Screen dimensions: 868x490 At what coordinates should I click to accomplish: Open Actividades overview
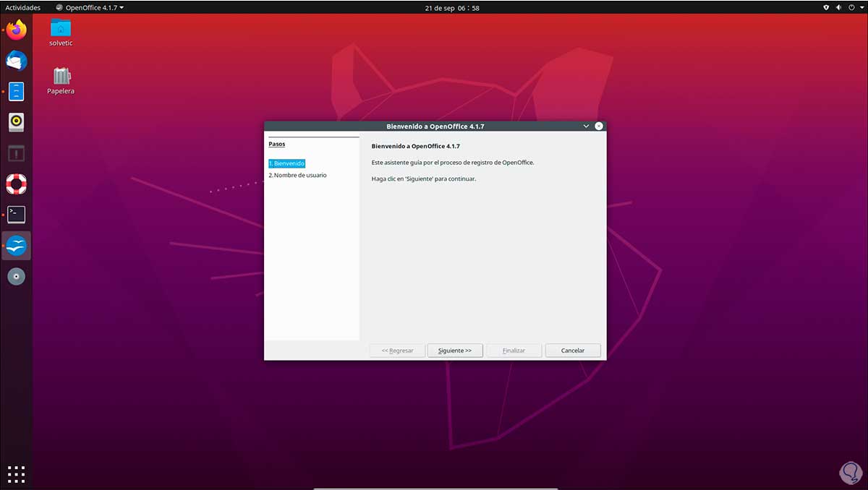click(23, 7)
